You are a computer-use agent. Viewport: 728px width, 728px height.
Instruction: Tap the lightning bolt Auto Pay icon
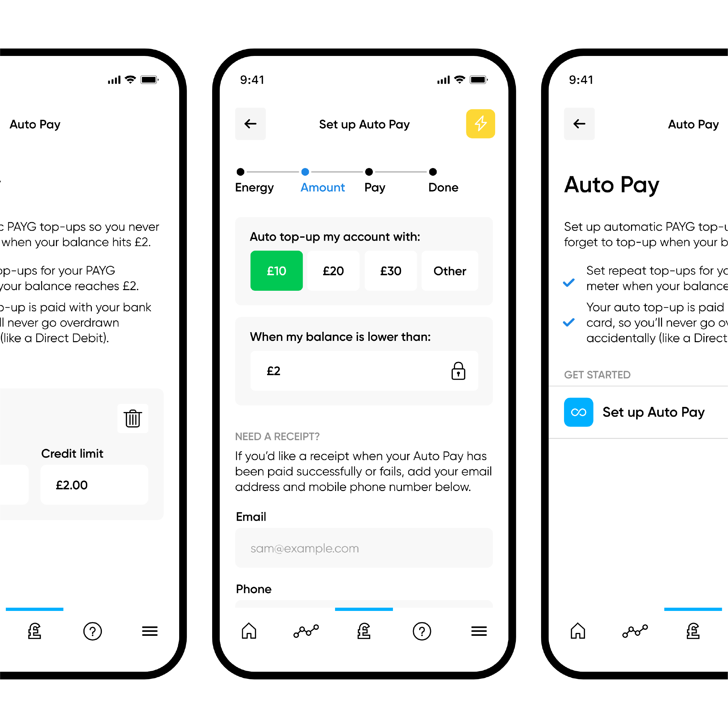click(479, 123)
